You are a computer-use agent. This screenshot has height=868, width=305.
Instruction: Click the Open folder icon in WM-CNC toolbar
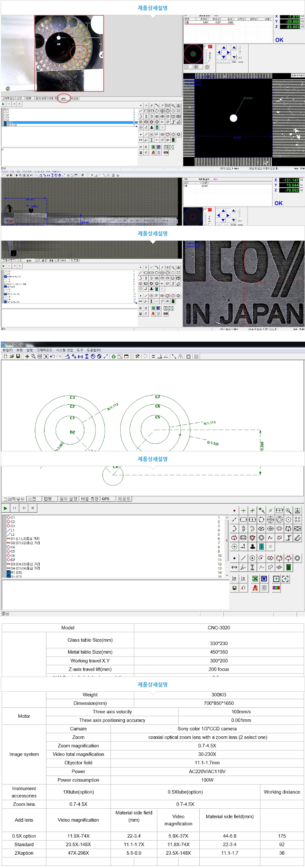coord(12,356)
